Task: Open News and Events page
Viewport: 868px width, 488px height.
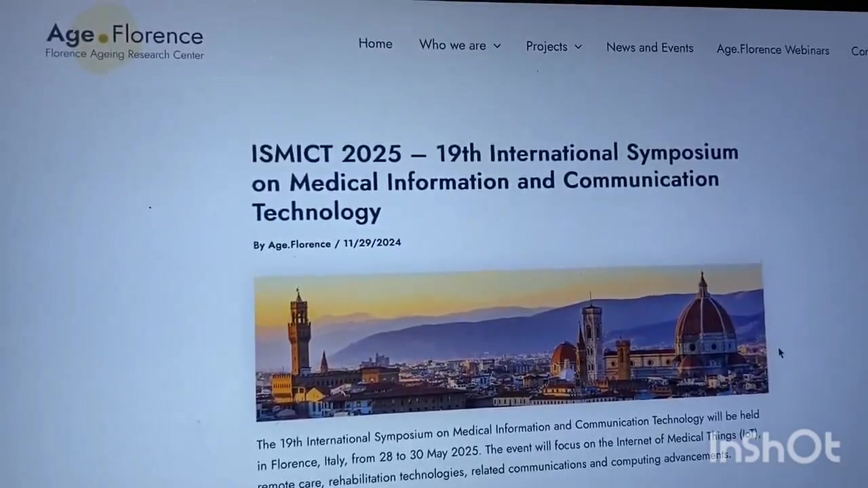Action: point(650,47)
